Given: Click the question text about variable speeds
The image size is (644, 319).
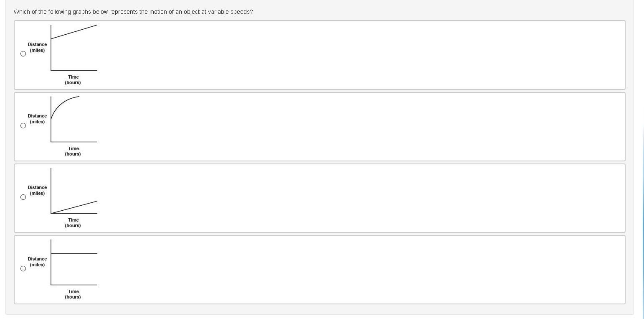Looking at the screenshot, I should (133, 12).
